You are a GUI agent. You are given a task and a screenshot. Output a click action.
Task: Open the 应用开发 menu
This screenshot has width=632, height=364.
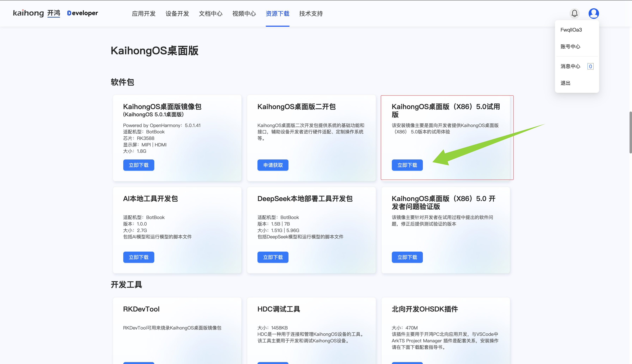click(x=144, y=14)
